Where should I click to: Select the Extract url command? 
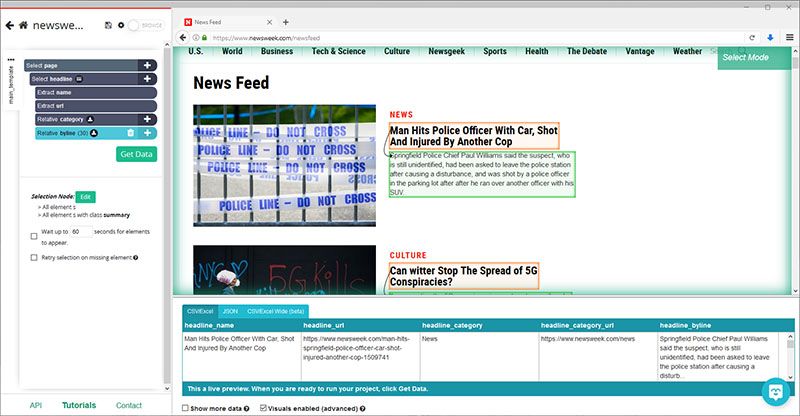pos(96,106)
